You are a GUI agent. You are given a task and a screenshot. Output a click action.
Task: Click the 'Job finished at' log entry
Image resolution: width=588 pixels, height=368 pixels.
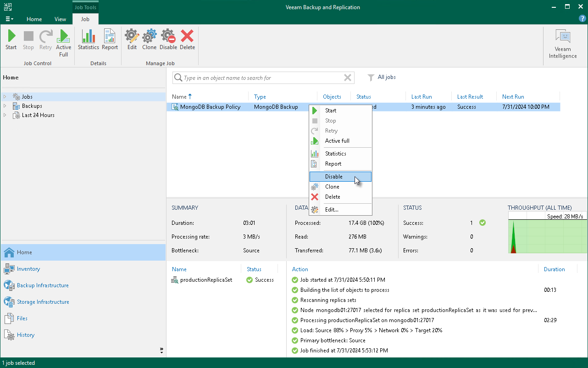point(344,351)
